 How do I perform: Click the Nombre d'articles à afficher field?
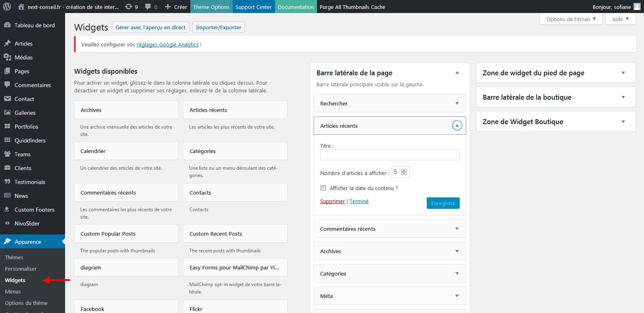point(400,172)
